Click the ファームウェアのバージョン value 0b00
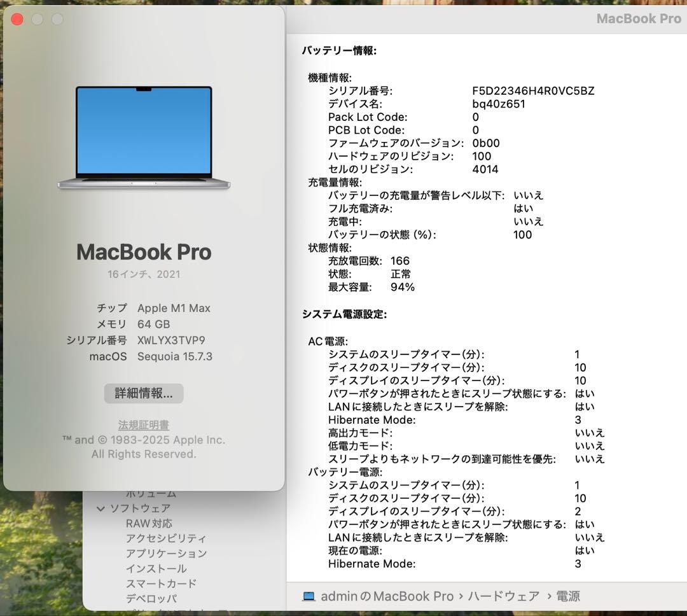Image resolution: width=687 pixels, height=616 pixels. click(x=486, y=143)
